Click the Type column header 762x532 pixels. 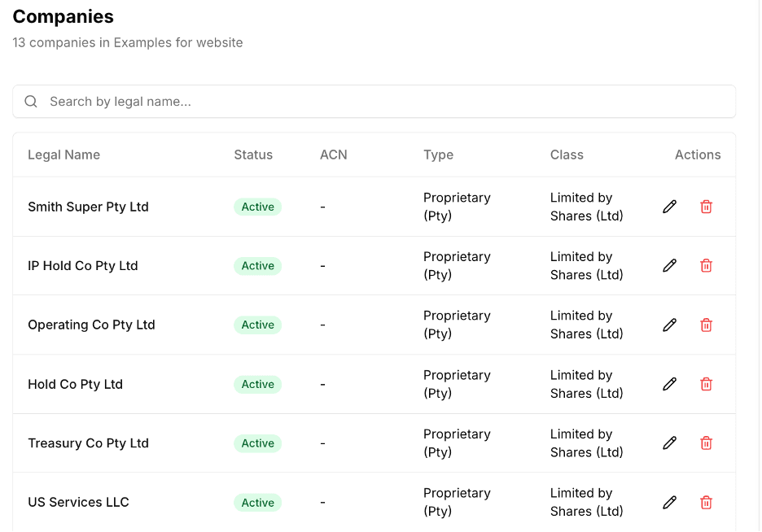[438, 155]
